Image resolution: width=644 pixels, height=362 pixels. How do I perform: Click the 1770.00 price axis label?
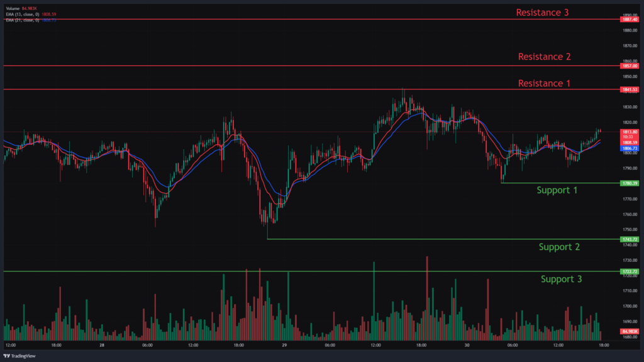click(x=630, y=199)
